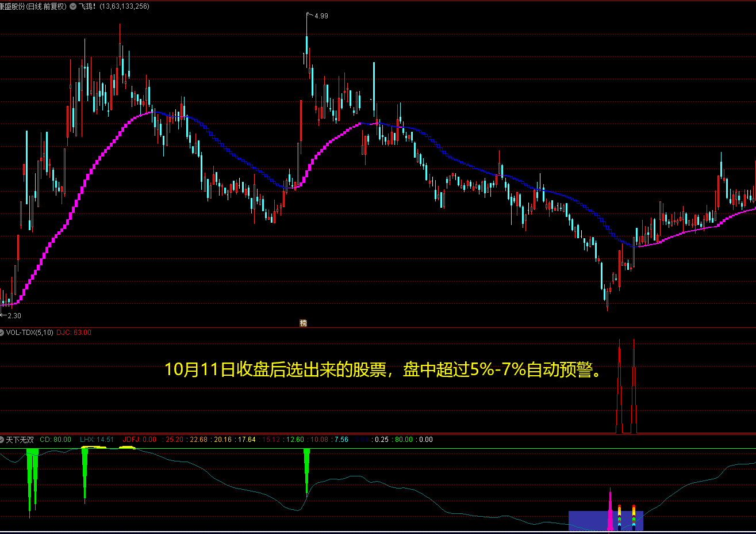Click the LHX: 14.51 value
756x534 pixels.
pos(97,440)
